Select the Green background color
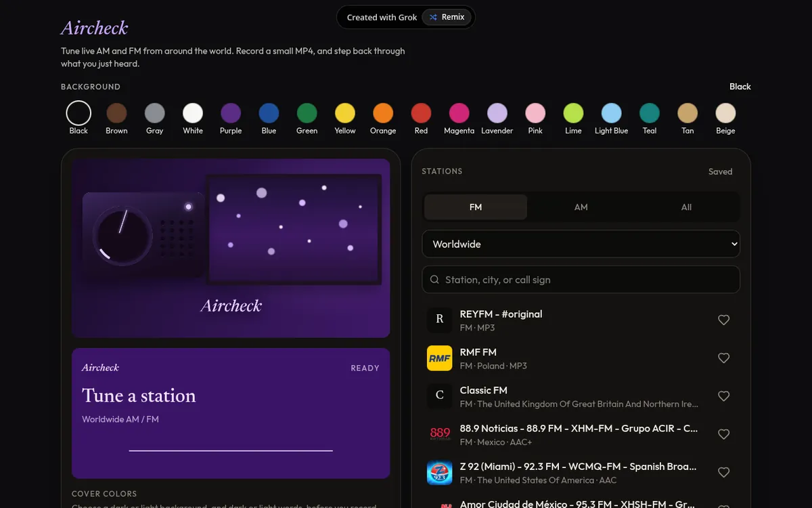Viewport: 812px width, 508px height. (x=307, y=113)
